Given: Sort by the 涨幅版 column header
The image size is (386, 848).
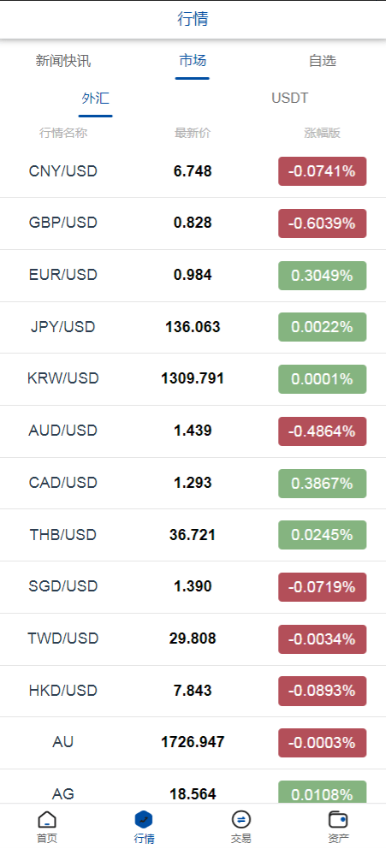Looking at the screenshot, I should [x=322, y=133].
